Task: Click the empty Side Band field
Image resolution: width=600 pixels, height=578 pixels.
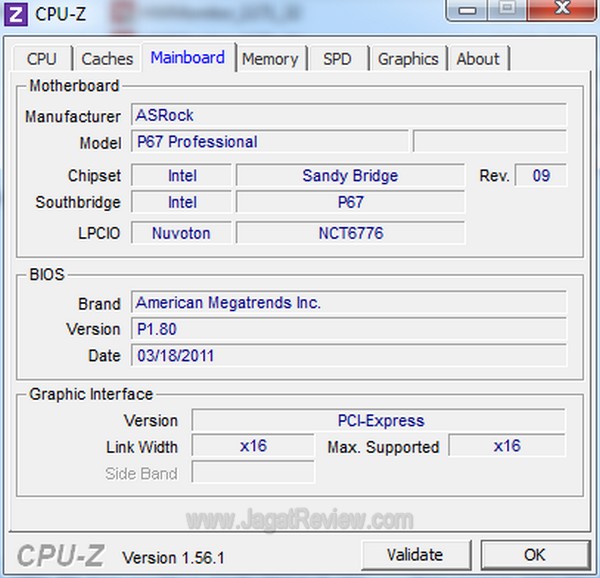Action: click(253, 472)
